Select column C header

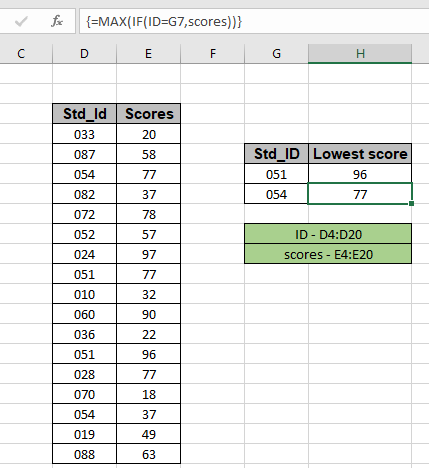(x=21, y=54)
